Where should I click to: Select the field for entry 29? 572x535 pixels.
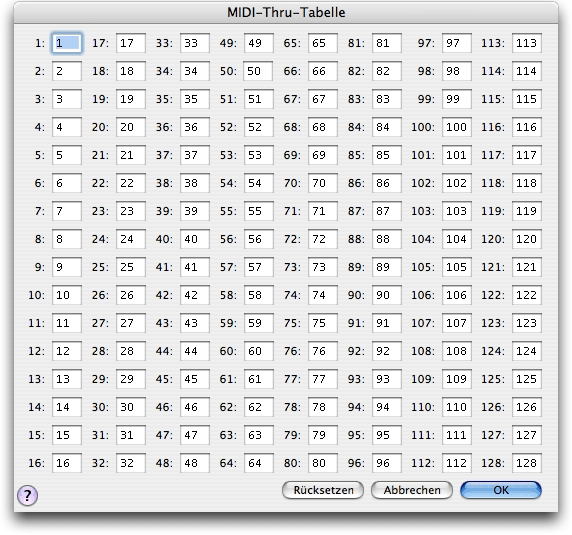pyautogui.click(x=131, y=379)
